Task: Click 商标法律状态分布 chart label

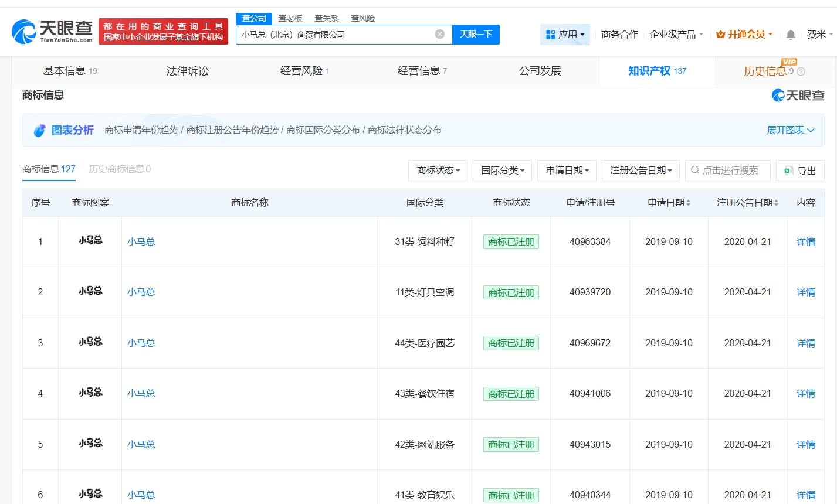Action: coord(405,130)
